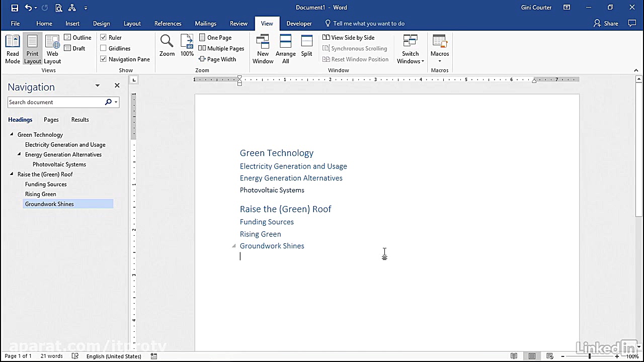This screenshot has width=644, height=362.
Task: Collapse the Green Technology heading tree
Action: [12, 134]
